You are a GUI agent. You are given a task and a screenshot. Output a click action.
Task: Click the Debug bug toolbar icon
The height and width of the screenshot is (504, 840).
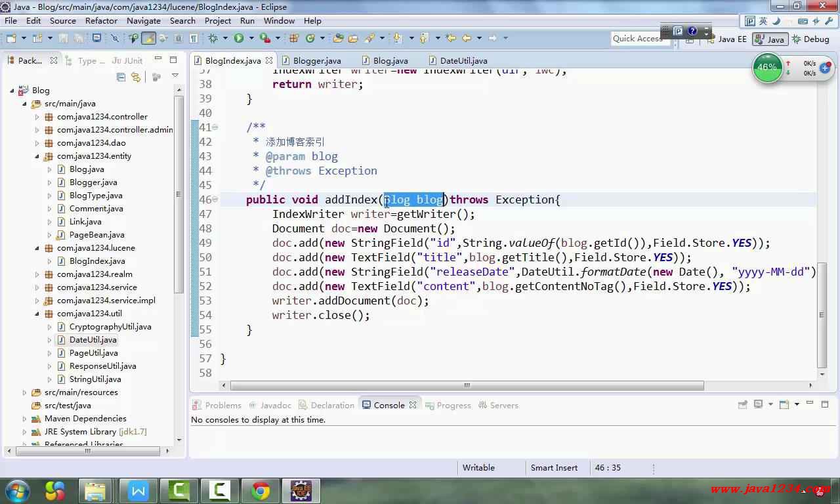(x=213, y=39)
